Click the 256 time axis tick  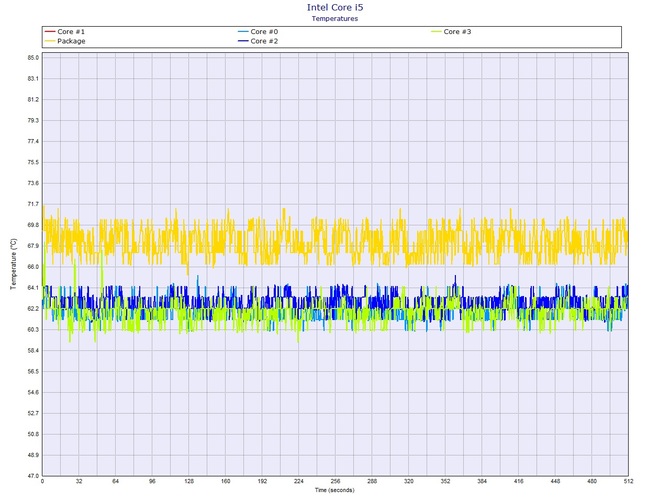click(335, 481)
